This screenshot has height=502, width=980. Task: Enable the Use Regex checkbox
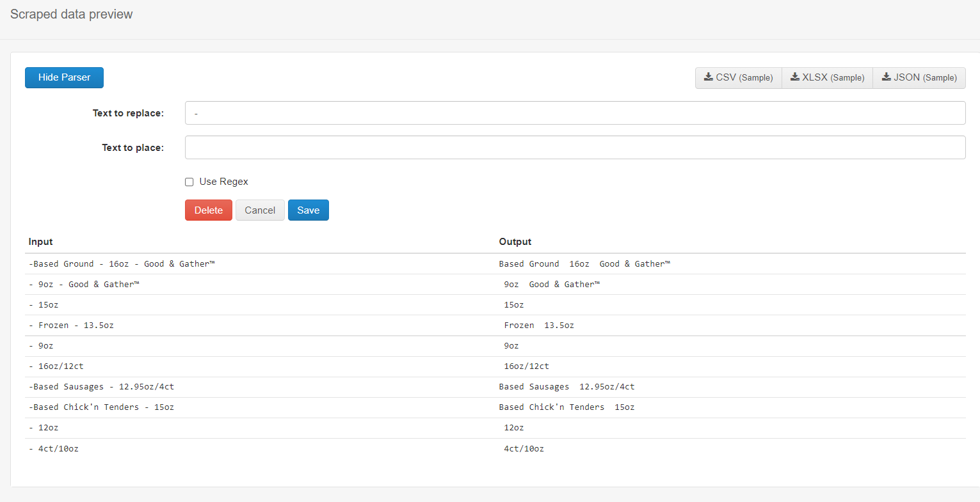189,182
